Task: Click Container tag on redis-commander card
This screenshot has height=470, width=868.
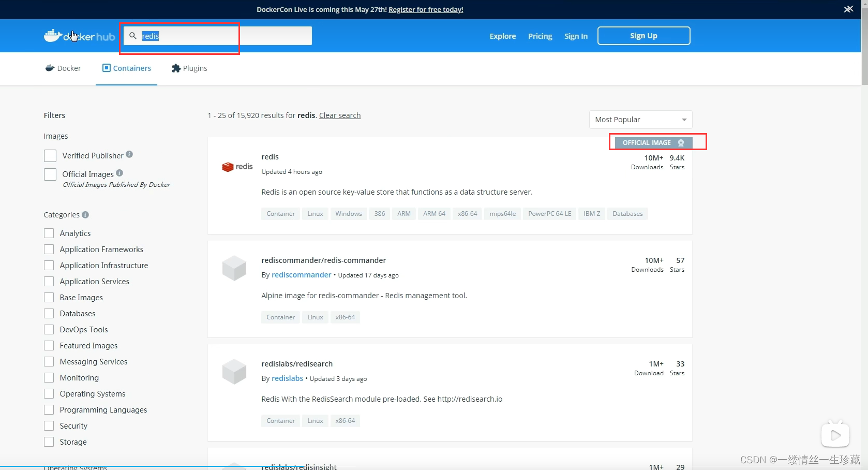Action: (x=280, y=317)
